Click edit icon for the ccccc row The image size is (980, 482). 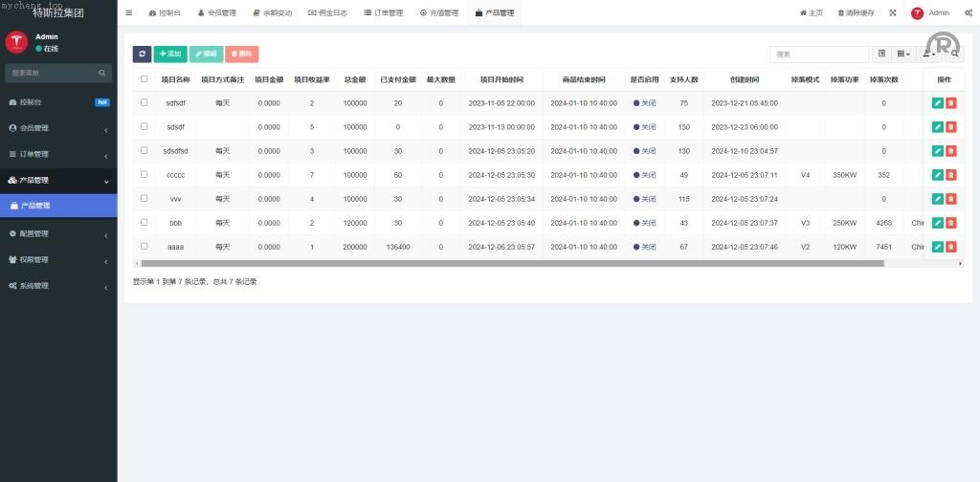[x=937, y=175]
